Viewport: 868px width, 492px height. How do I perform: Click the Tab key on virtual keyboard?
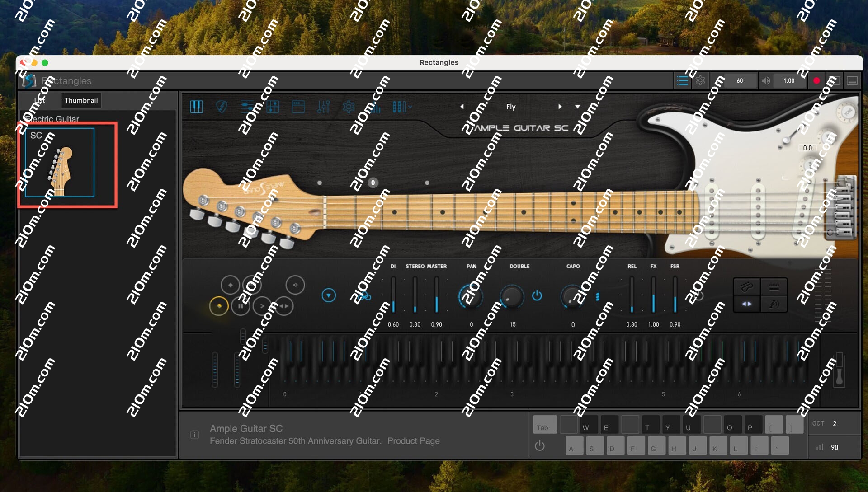(x=545, y=425)
